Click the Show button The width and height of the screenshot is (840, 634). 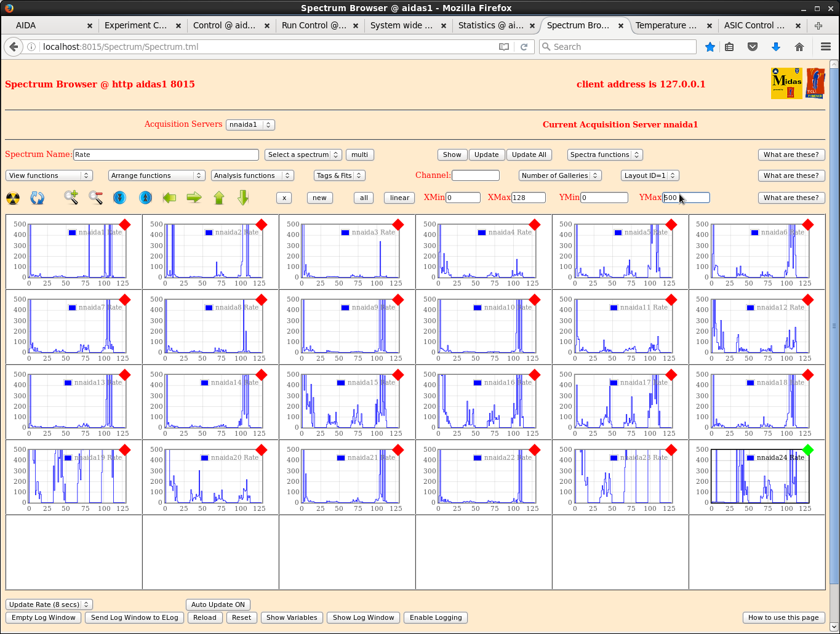click(x=452, y=154)
